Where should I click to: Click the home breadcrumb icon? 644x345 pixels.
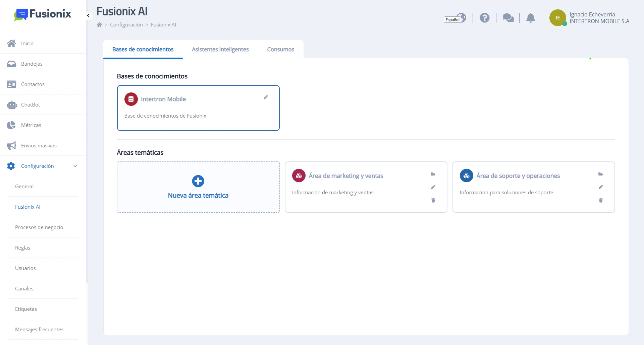point(99,24)
